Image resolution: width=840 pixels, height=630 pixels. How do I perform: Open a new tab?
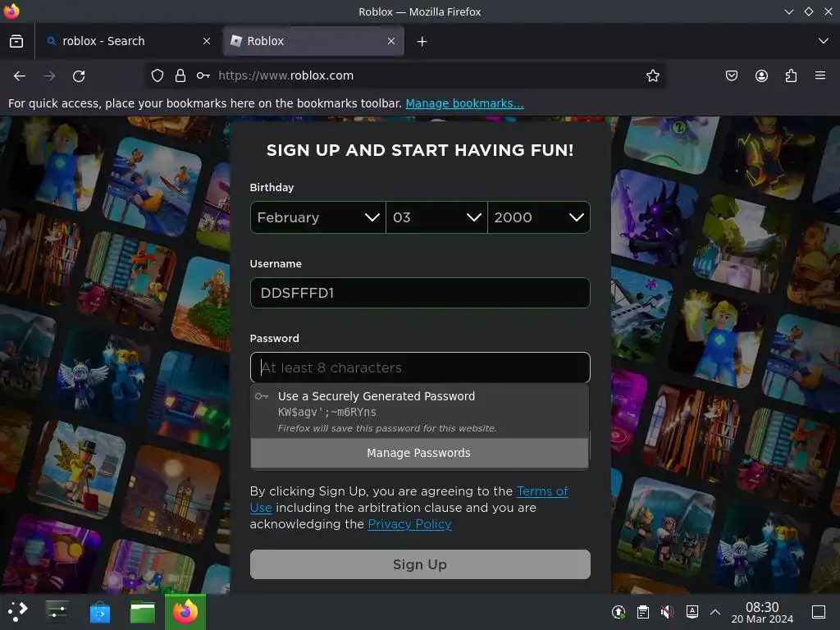(x=422, y=41)
